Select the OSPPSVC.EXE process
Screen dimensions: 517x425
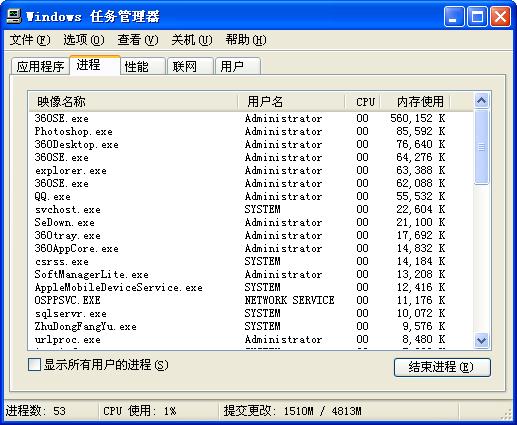tap(251, 300)
